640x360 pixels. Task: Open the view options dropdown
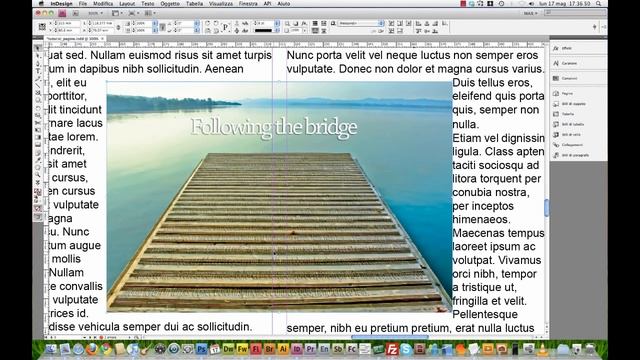[x=118, y=13]
